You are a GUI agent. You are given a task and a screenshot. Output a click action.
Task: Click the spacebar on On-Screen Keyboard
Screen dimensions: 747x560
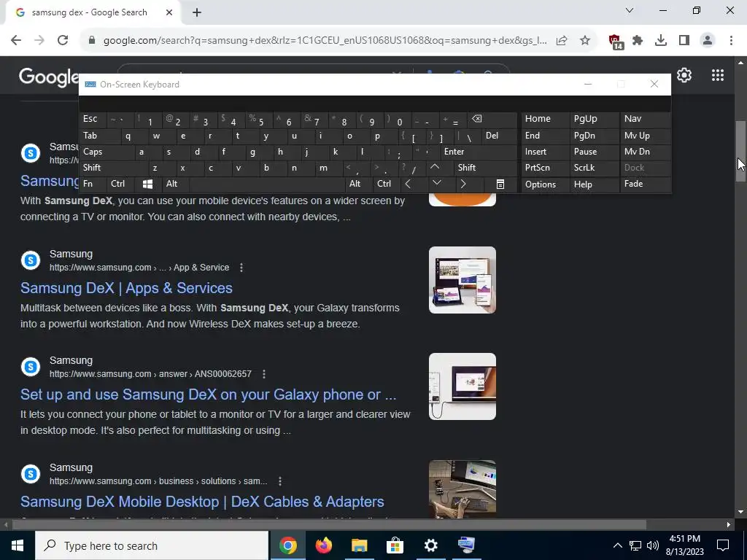click(268, 184)
